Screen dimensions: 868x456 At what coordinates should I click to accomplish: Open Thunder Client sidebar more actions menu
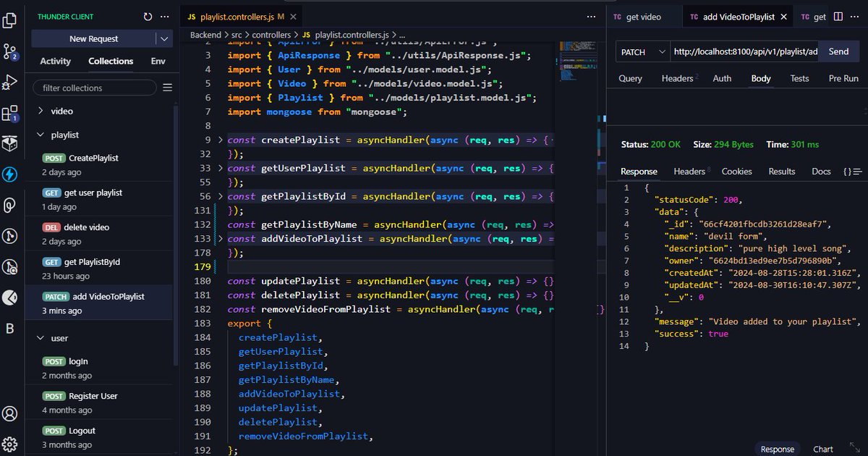(166, 17)
